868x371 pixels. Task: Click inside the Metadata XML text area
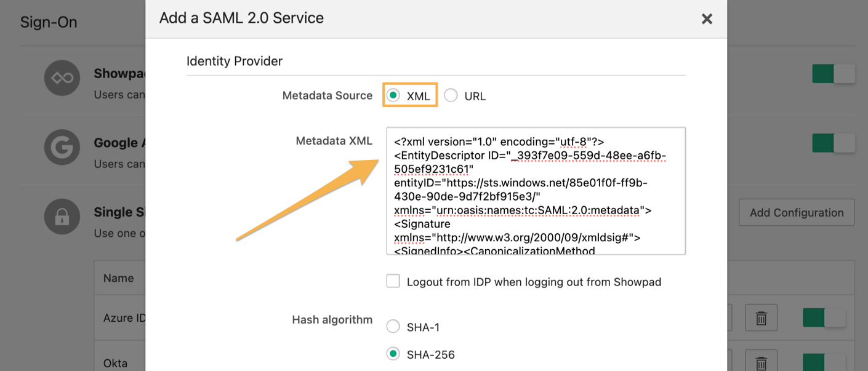[x=536, y=191]
